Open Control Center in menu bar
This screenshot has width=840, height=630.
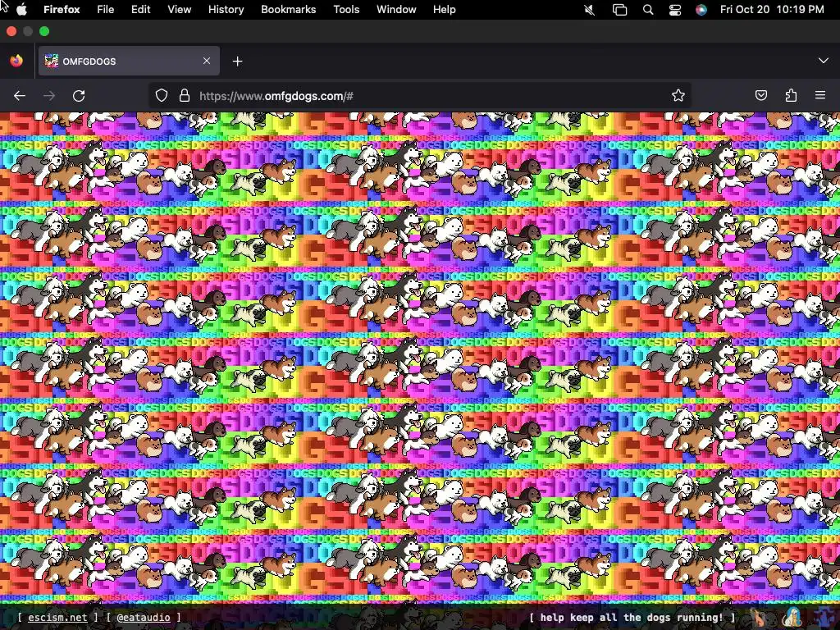[675, 10]
